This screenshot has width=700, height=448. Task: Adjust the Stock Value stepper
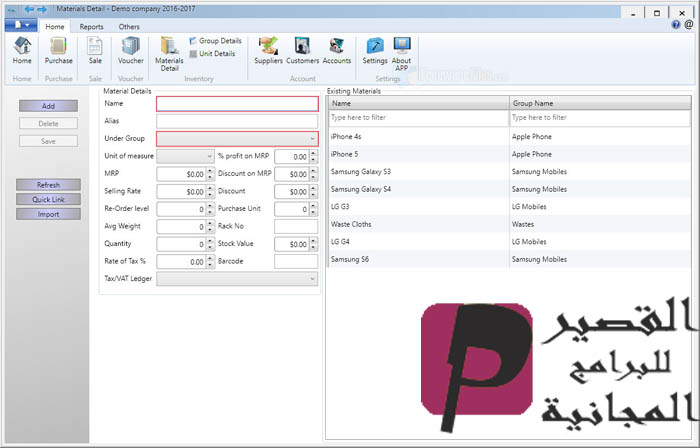pos(313,244)
